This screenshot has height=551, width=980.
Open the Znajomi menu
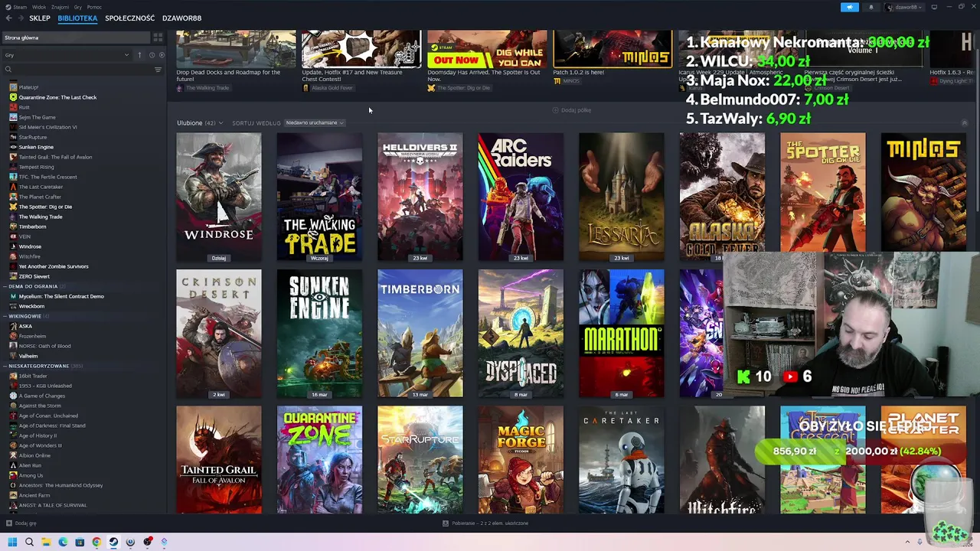tap(60, 7)
